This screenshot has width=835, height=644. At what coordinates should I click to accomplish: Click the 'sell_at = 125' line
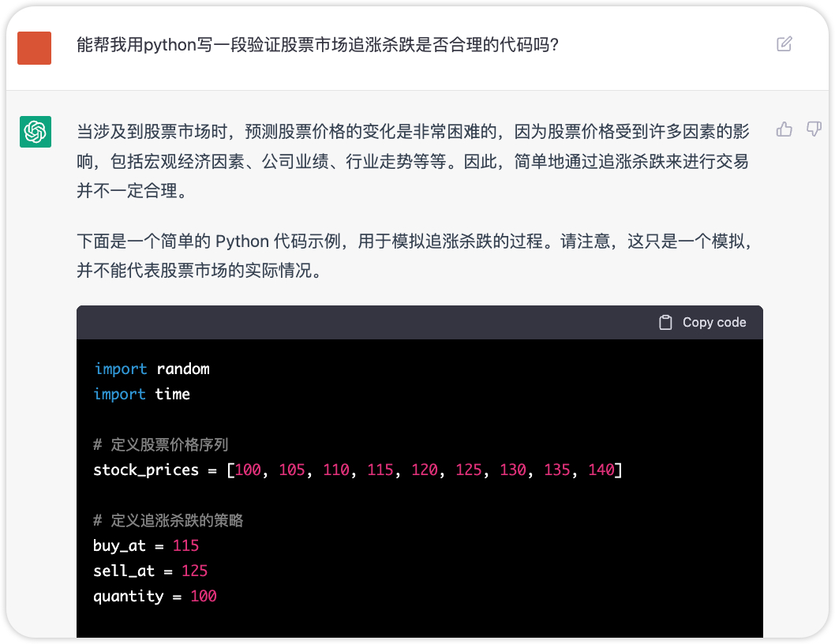[x=150, y=571]
